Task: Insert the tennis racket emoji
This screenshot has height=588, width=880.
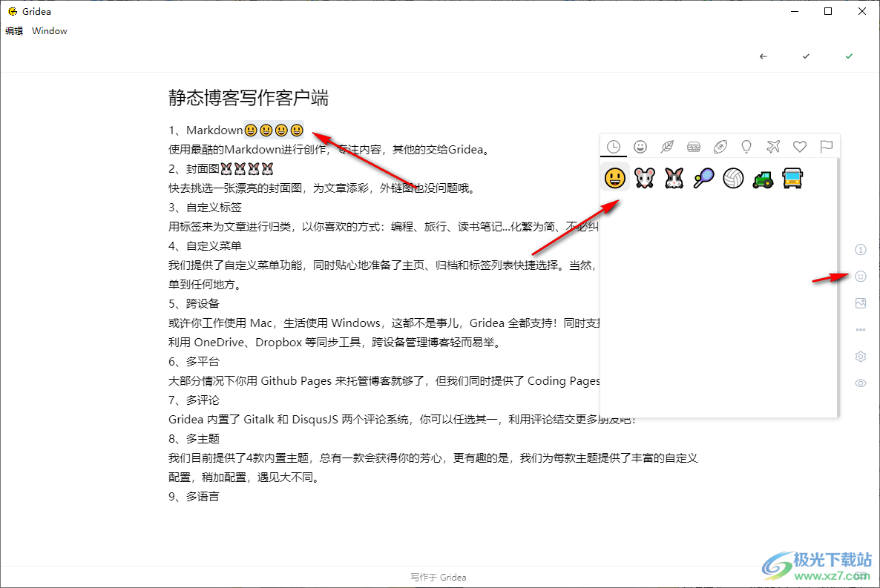Action: tap(703, 179)
